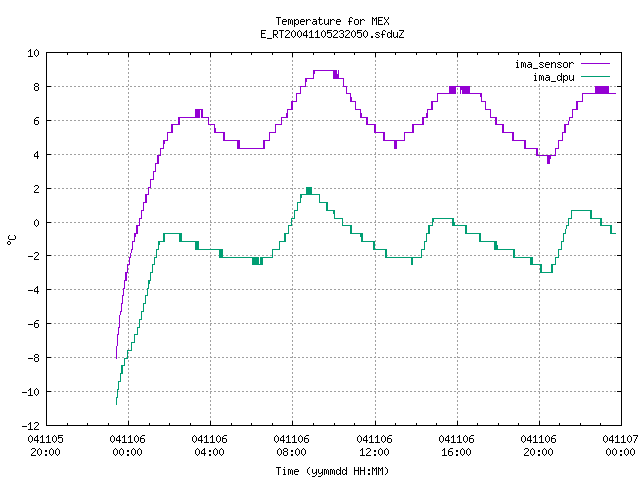The height and width of the screenshot is (480, 640).
Task: Click the y-axis tick label 4
Action: pos(37,155)
